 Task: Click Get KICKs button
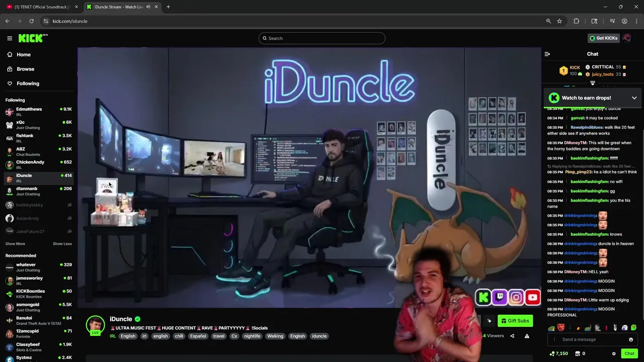603,38
